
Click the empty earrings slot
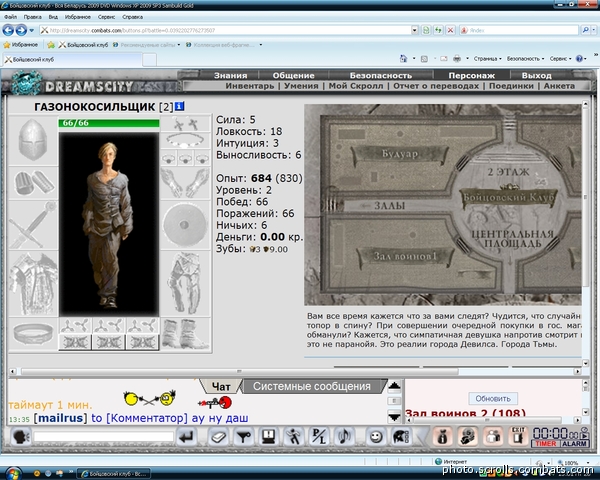[185, 124]
